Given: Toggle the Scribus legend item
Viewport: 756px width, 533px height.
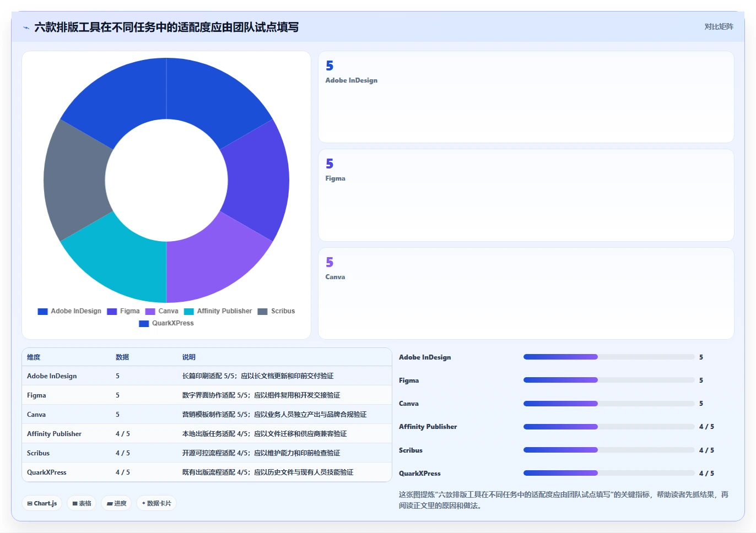Looking at the screenshot, I should coord(277,311).
